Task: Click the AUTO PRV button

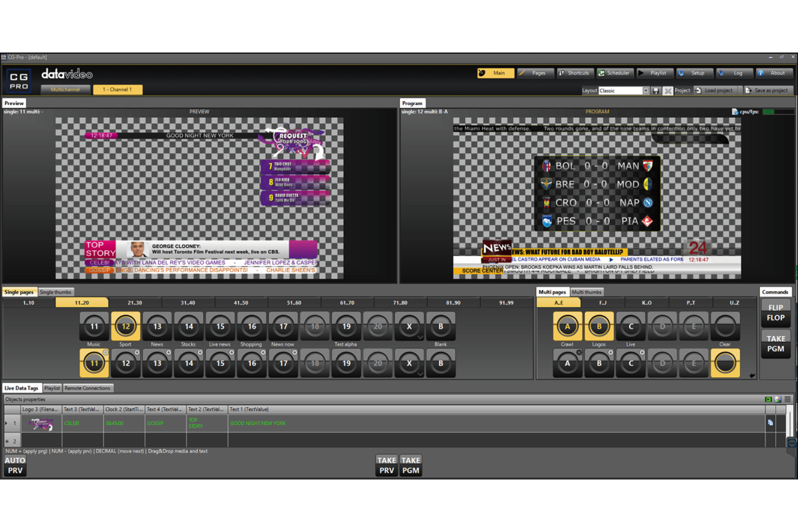Action: pyautogui.click(x=15, y=465)
